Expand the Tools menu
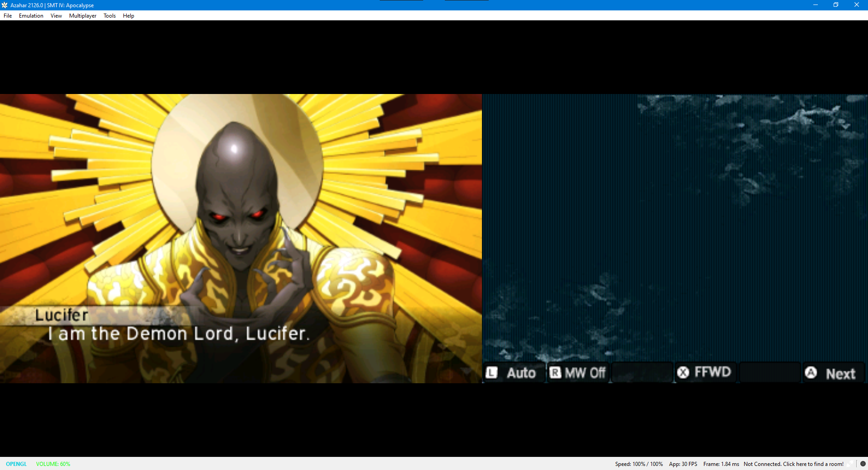The height and width of the screenshot is (470, 868). coord(109,16)
